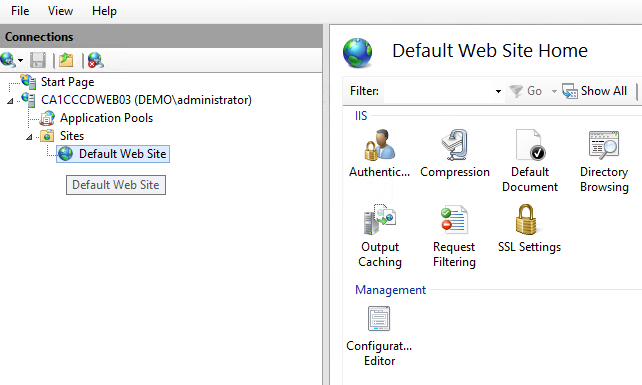Select the CA1CCCDWEB03 (DEMO\administrator) node

tap(146, 100)
